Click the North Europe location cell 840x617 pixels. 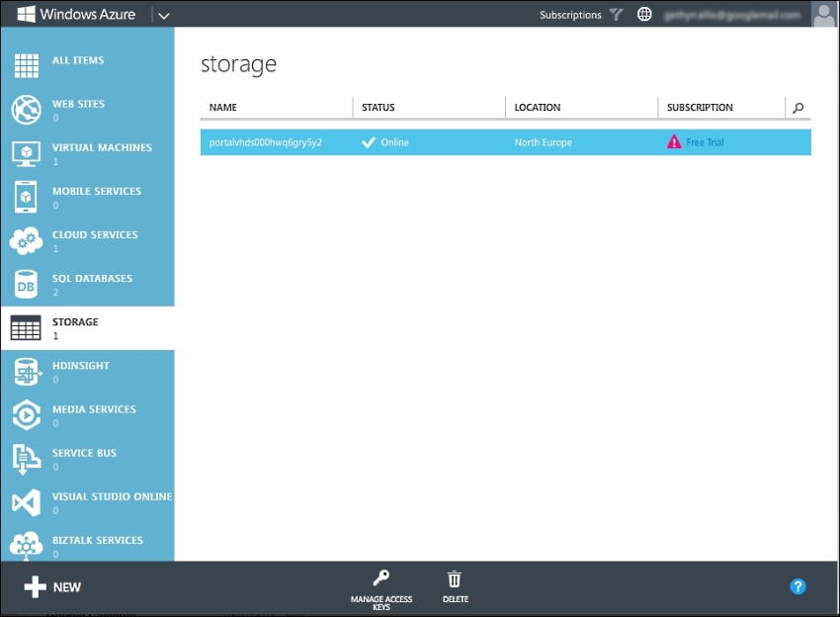tap(544, 142)
